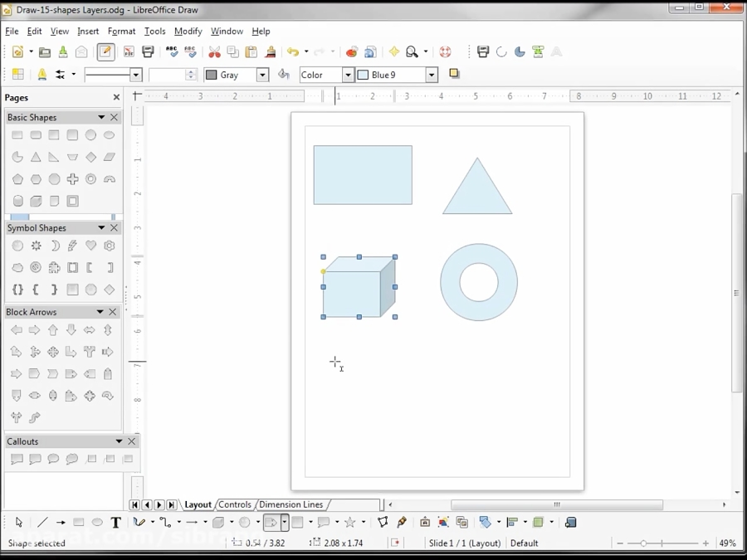Screen dimensions: 747x560
Task: Export the document directly as PDF
Action: tap(127, 51)
